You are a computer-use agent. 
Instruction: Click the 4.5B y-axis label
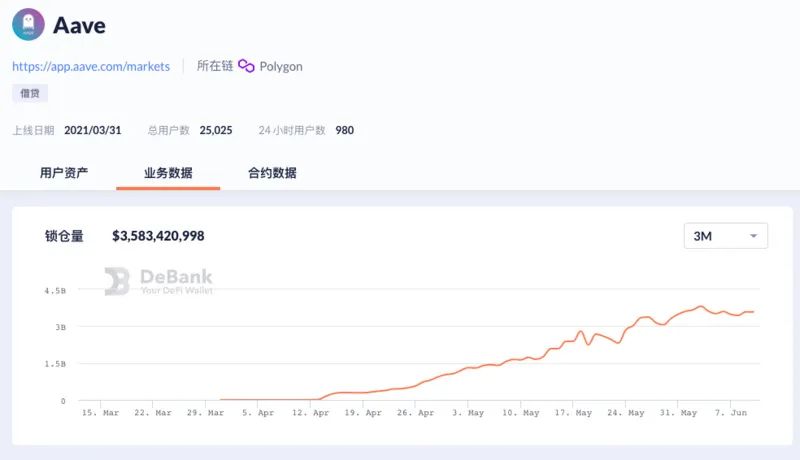[55, 291]
